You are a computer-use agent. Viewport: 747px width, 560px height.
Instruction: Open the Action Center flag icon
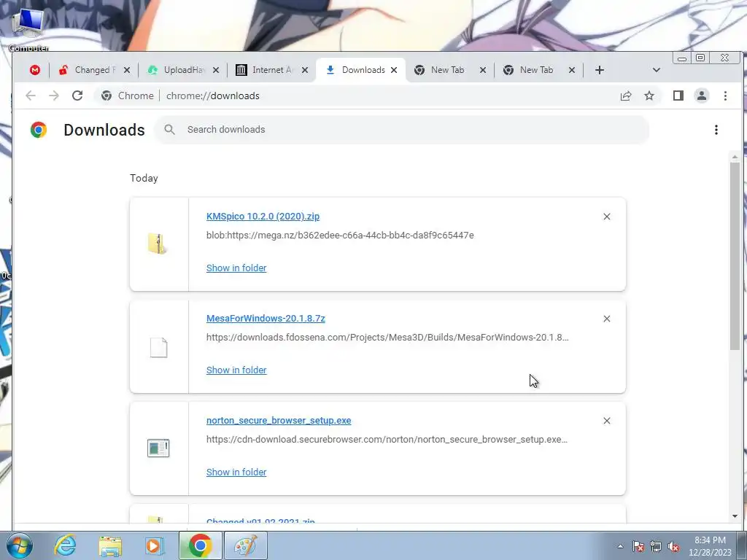pos(638,546)
